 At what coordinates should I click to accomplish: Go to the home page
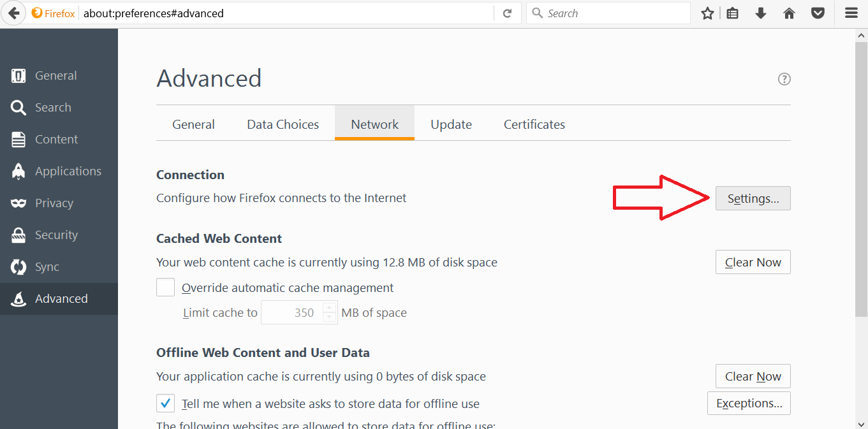click(x=789, y=13)
